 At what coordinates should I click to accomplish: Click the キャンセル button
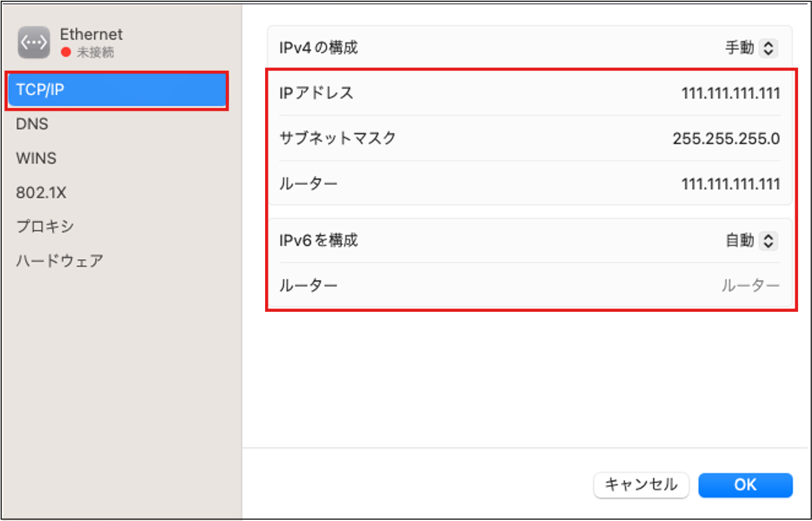click(641, 485)
